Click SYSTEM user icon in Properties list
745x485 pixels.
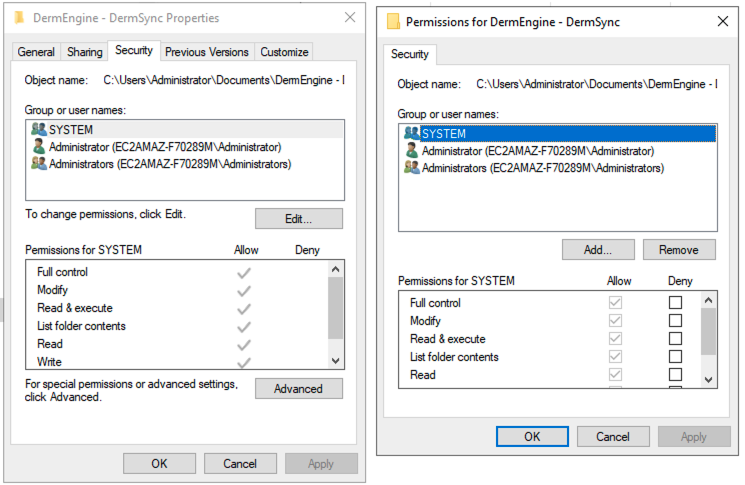coord(39,130)
